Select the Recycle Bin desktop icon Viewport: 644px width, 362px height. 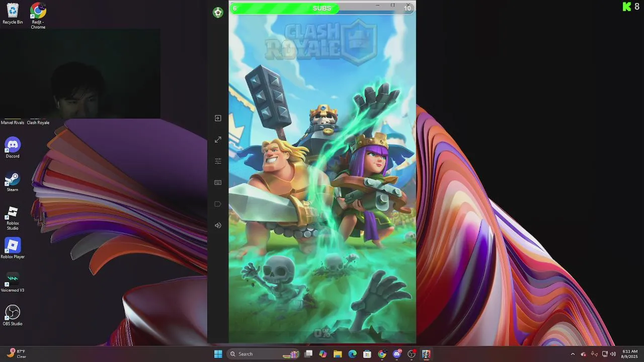13,14
